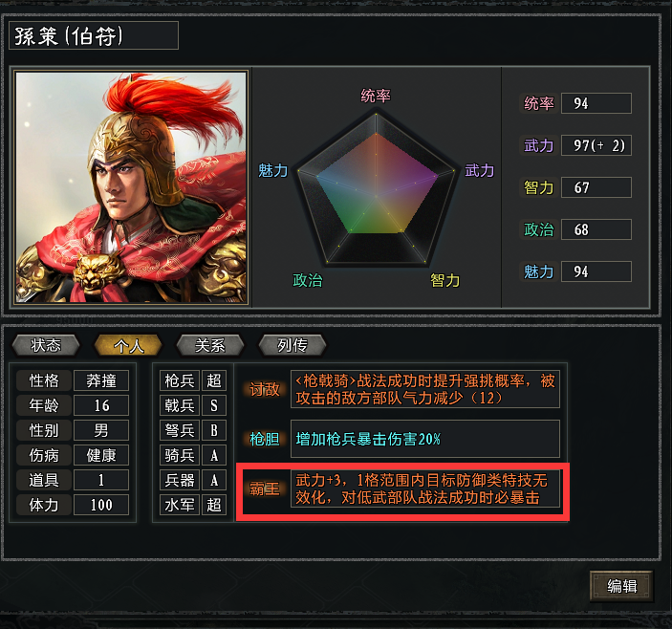672x629 pixels.
Task: Click Sun Ce's portrait image
Action: click(131, 187)
